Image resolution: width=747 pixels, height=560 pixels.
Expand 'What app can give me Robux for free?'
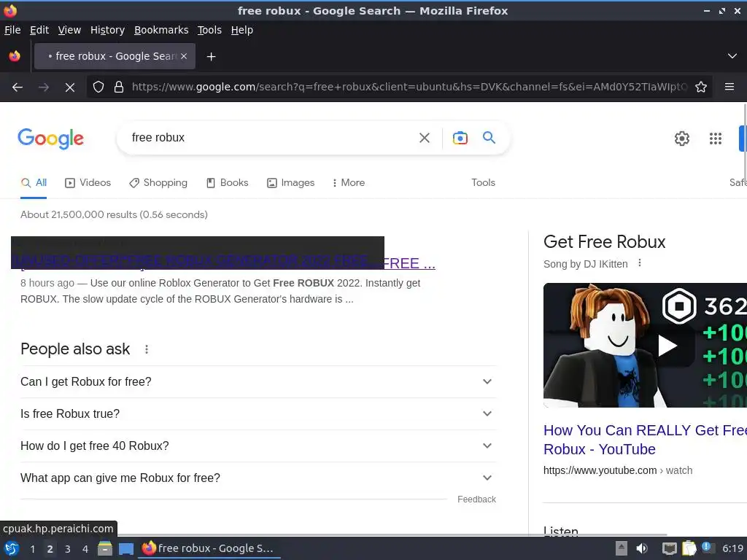click(258, 478)
